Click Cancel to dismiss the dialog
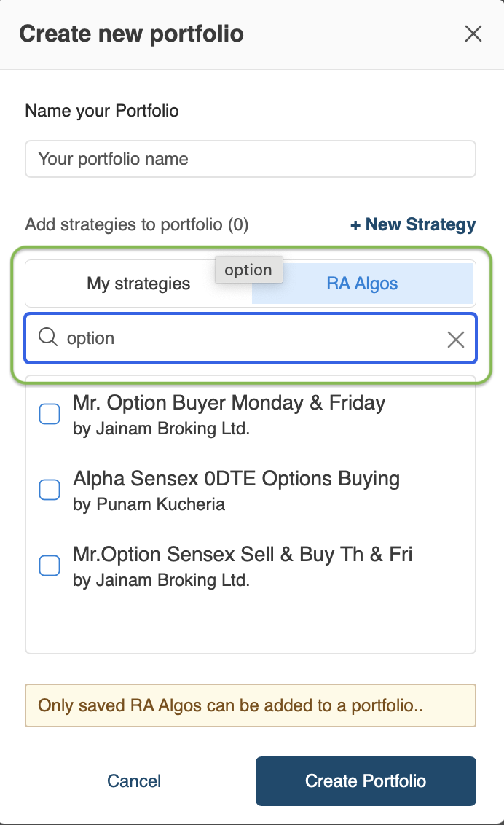The width and height of the screenshot is (504, 825). coord(133,781)
